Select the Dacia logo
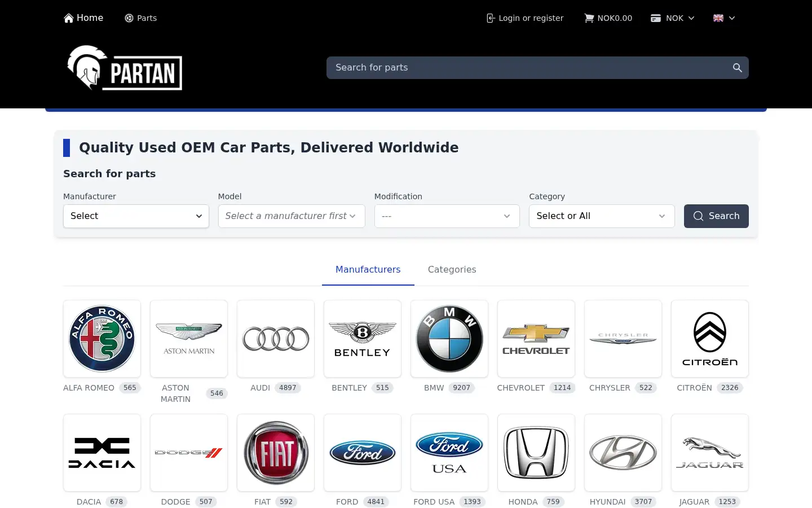This screenshot has width=812, height=508. pos(102,453)
